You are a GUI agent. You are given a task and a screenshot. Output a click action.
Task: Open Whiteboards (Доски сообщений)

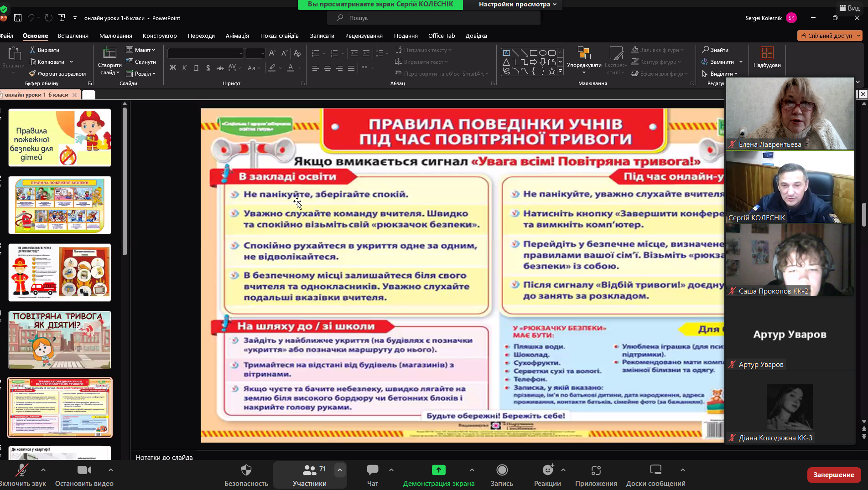(655, 475)
